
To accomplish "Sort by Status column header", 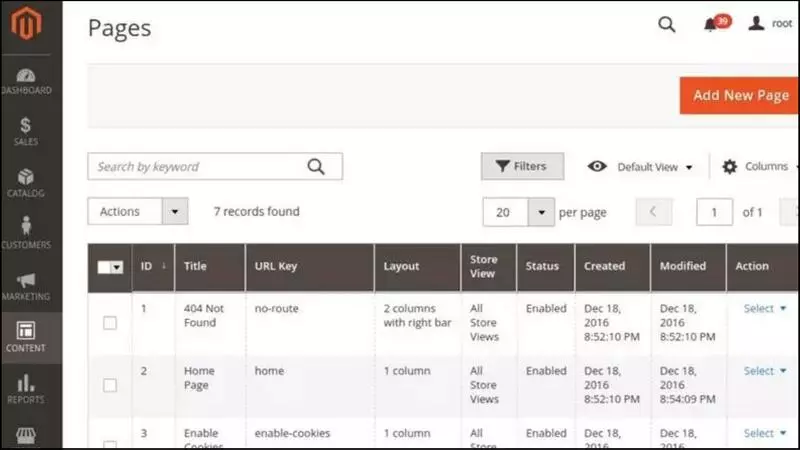I will click(x=546, y=266).
